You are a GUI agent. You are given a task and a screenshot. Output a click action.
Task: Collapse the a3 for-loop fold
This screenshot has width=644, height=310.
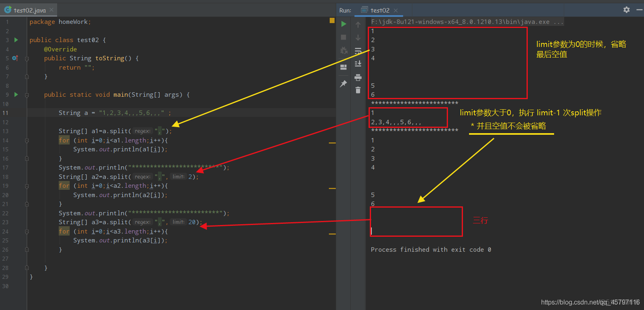point(27,231)
